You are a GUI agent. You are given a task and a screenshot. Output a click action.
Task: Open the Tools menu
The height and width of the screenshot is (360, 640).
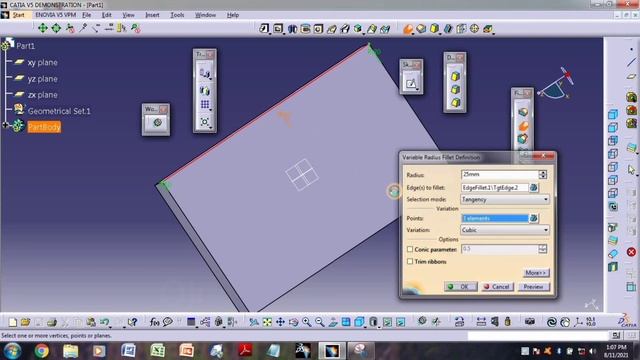(177, 15)
